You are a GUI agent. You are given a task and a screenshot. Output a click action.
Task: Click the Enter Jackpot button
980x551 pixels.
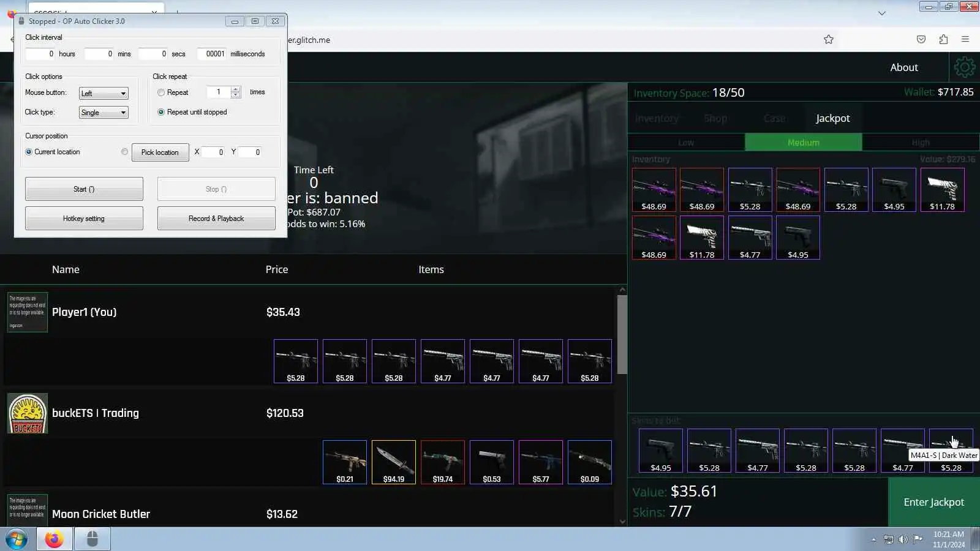(x=934, y=502)
